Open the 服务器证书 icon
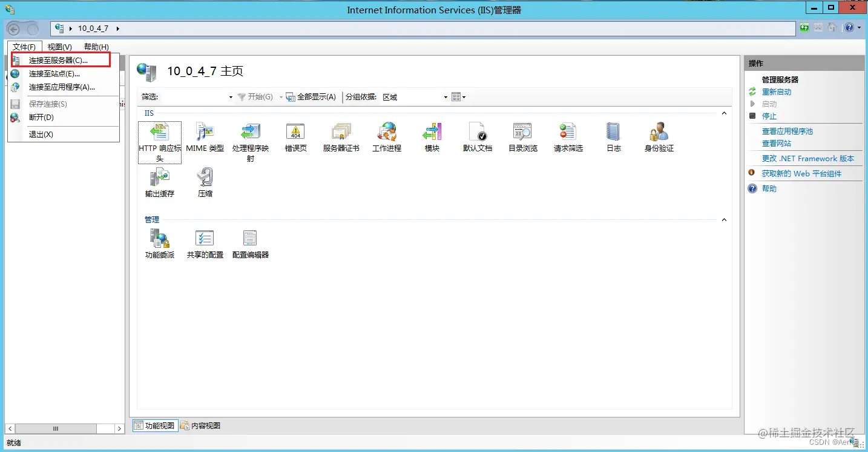Screen dimensions: 868x452 [341, 132]
